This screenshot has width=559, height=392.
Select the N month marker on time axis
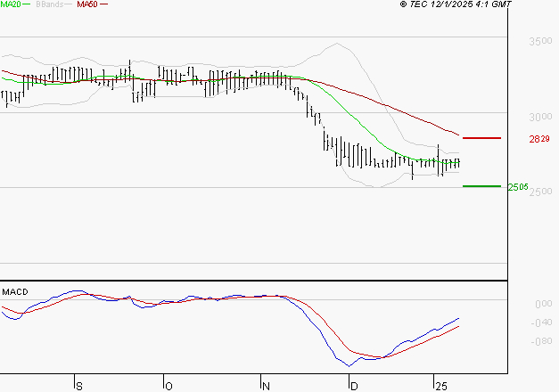(267, 386)
